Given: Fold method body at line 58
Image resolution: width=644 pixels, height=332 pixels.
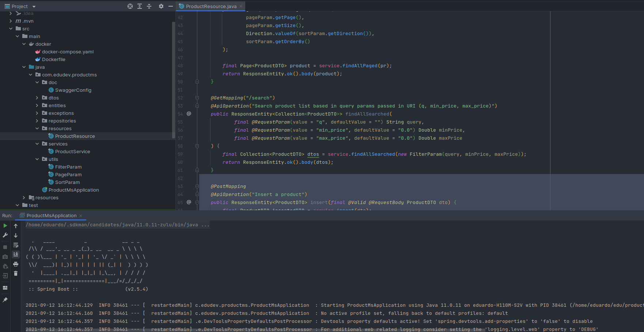Looking at the screenshot, I should click(x=197, y=146).
